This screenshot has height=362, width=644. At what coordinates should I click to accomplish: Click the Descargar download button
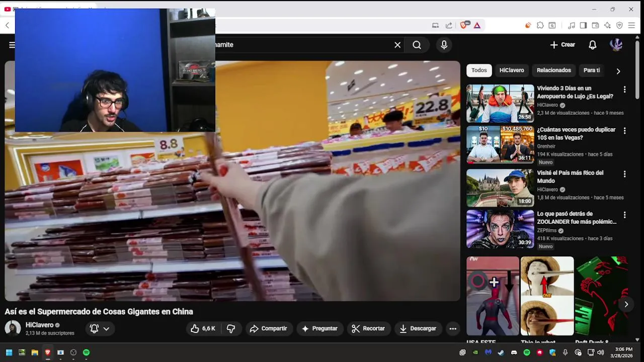point(418,329)
